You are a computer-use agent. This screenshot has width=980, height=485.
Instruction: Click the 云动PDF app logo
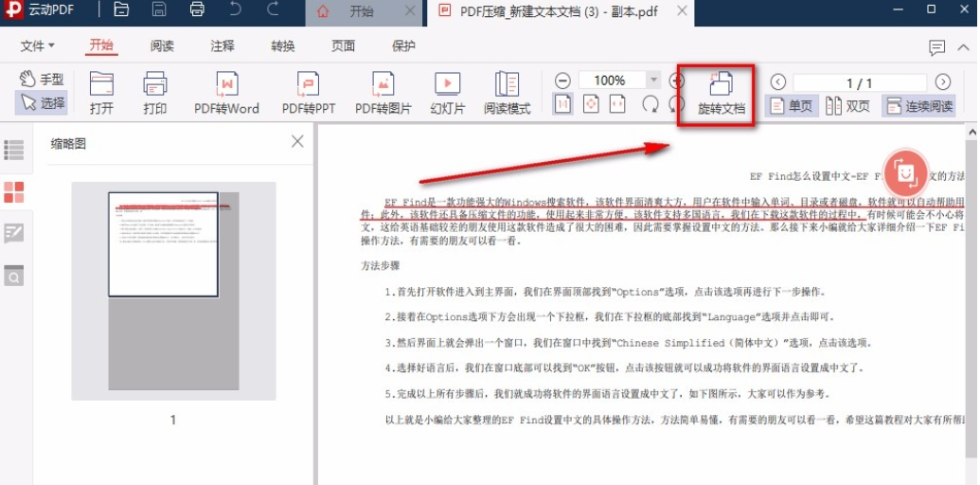coord(12,10)
